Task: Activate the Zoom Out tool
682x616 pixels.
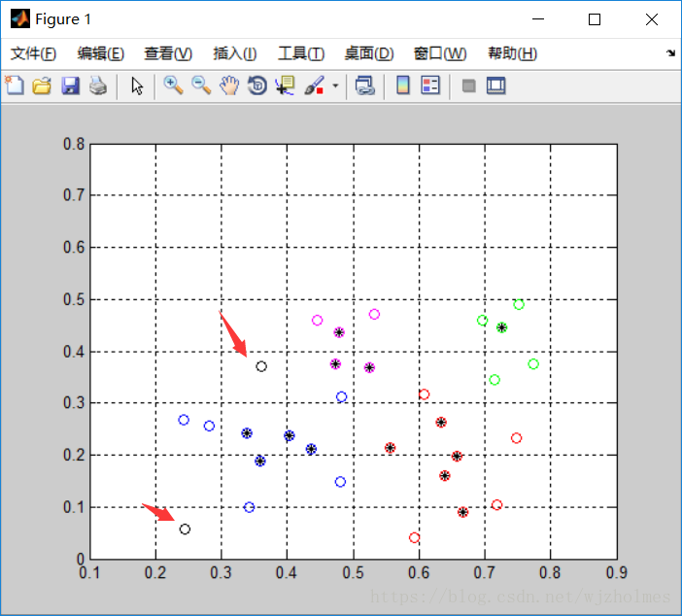Action: click(201, 86)
